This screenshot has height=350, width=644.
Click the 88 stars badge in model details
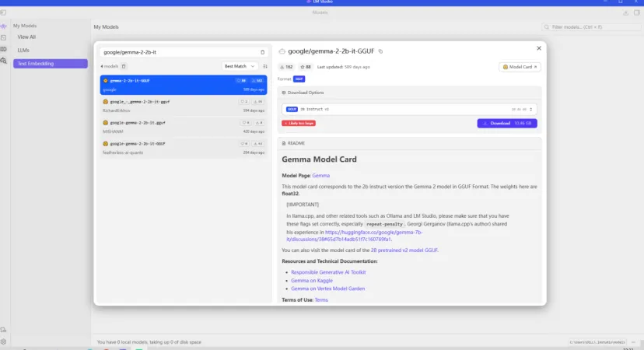point(306,67)
